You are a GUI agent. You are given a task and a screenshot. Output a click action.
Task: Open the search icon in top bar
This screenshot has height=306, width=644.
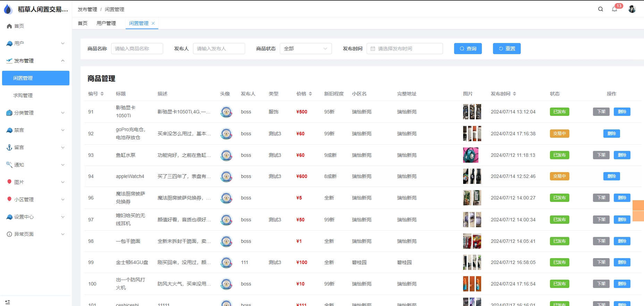(601, 9)
